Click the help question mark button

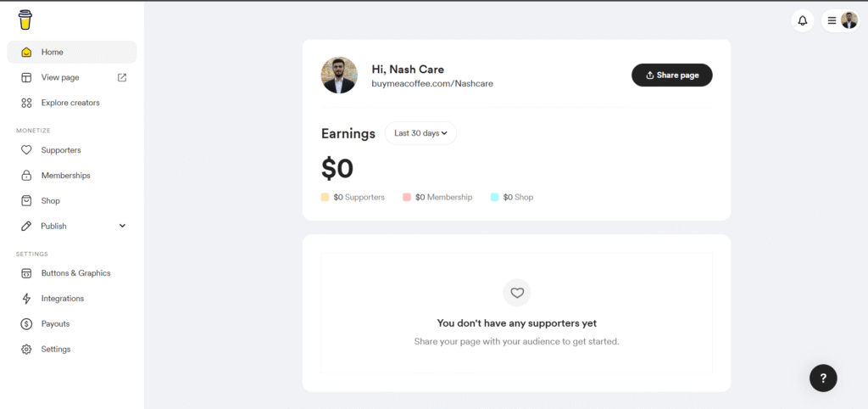point(823,378)
